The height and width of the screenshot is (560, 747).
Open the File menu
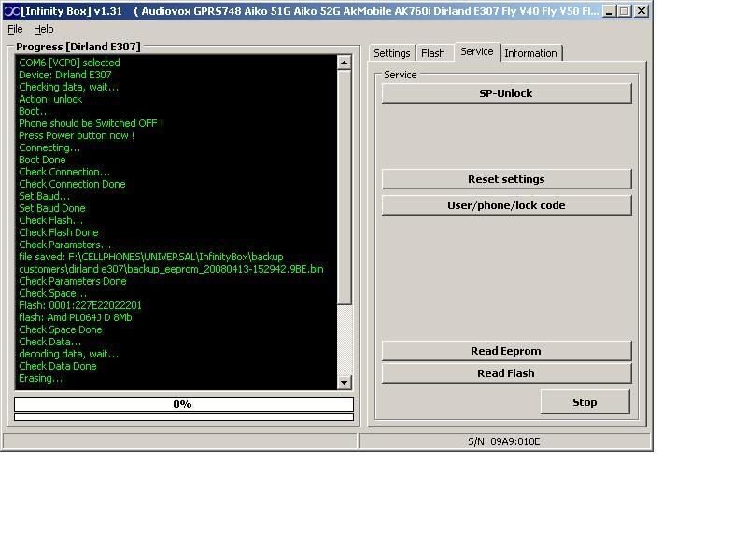(15, 29)
